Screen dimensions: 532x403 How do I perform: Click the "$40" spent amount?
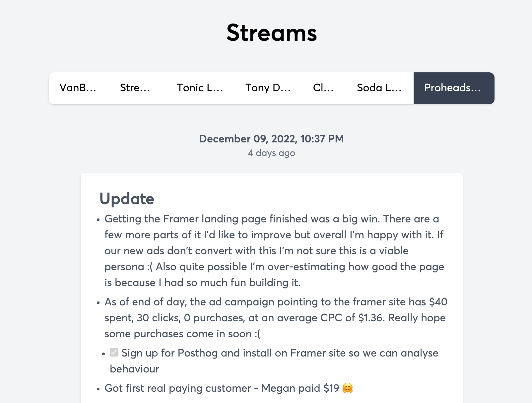[x=438, y=302]
